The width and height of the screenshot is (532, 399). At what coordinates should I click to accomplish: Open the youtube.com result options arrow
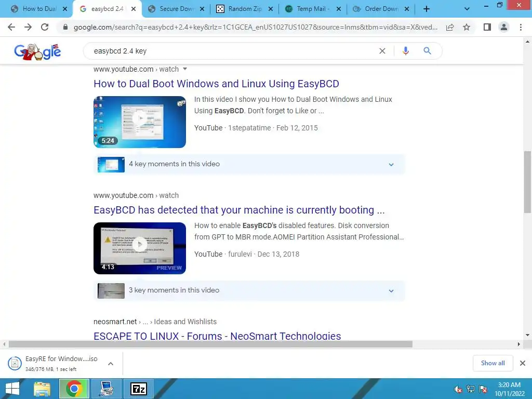click(185, 69)
